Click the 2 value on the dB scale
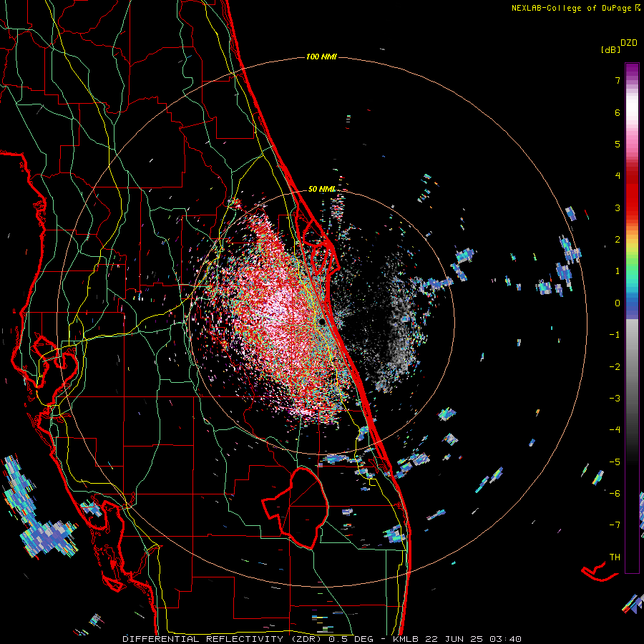The image size is (644, 644). [618, 240]
